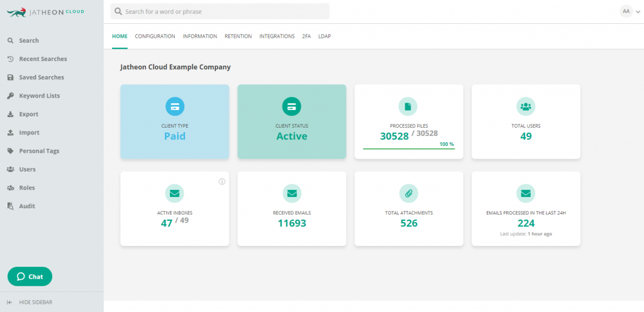Open Keyword Lists in the sidebar
The height and width of the screenshot is (312, 644).
40,96
